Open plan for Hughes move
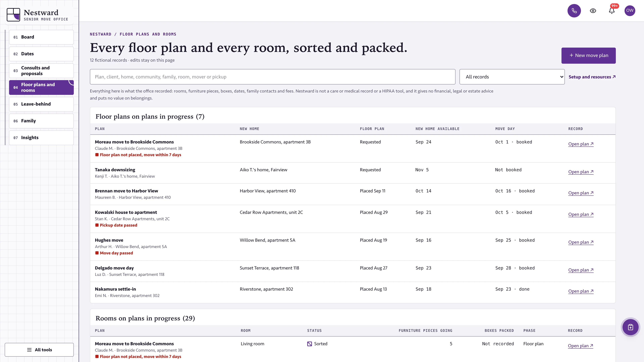 pos(581,242)
